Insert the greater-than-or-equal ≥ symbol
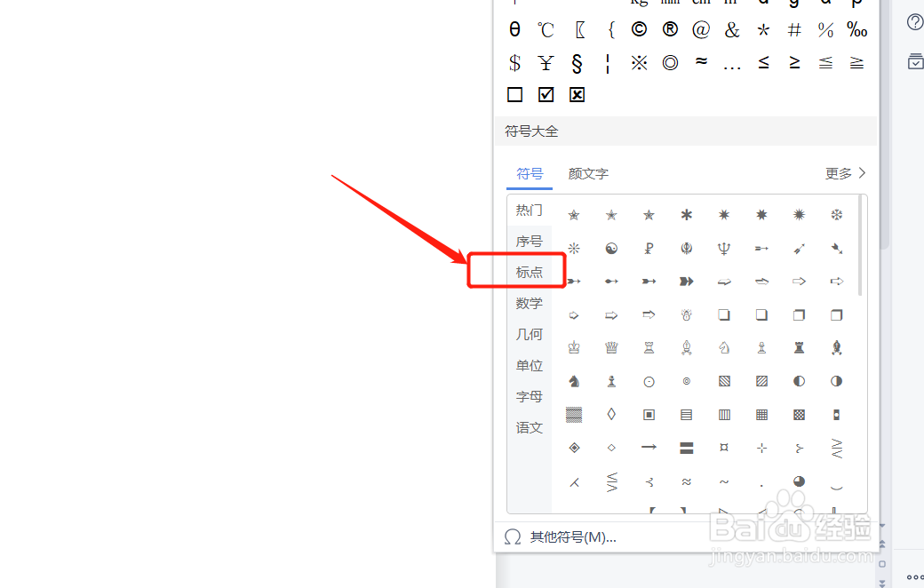This screenshot has height=588, width=924. tap(794, 62)
